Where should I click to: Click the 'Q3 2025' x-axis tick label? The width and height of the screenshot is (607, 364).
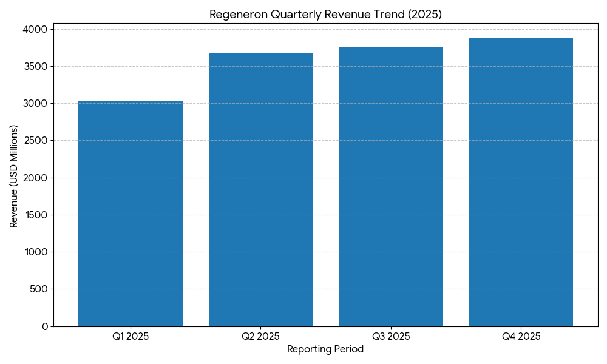tap(391, 337)
